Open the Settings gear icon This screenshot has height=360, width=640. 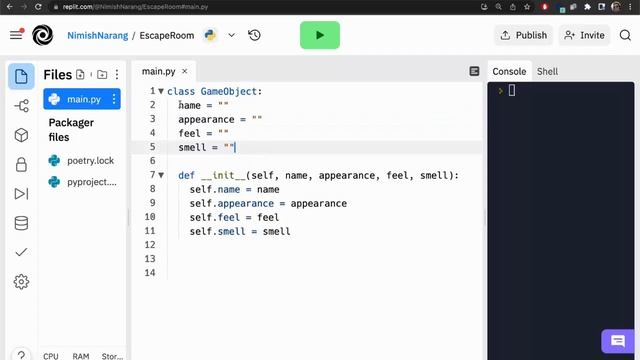[x=21, y=282]
